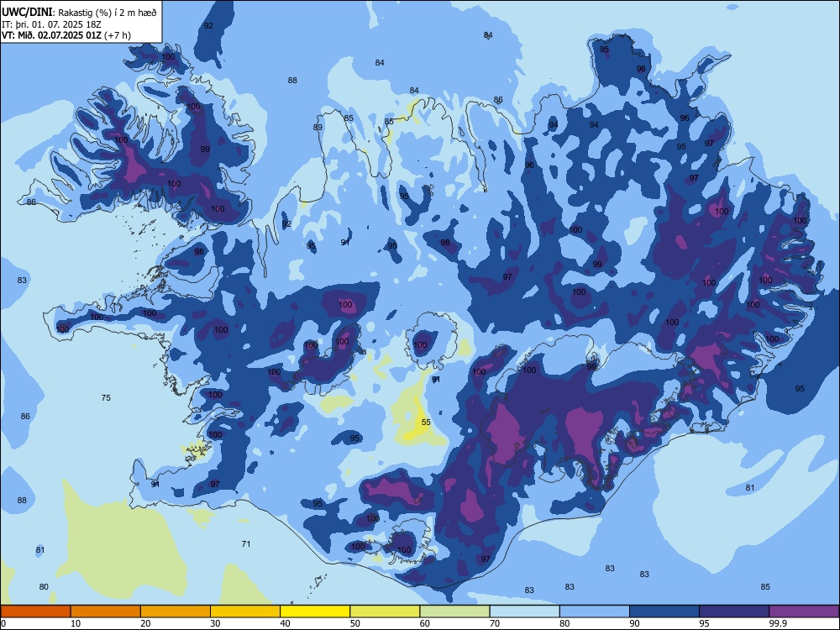
Task: Click the dark navy 95–99.9 legend swatch
Action: (x=734, y=612)
